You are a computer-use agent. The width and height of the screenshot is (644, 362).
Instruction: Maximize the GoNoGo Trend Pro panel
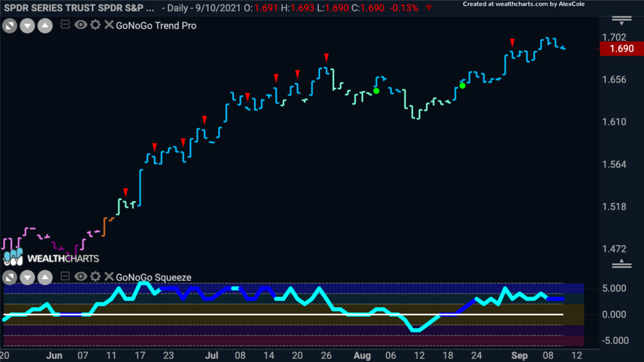coord(9,26)
